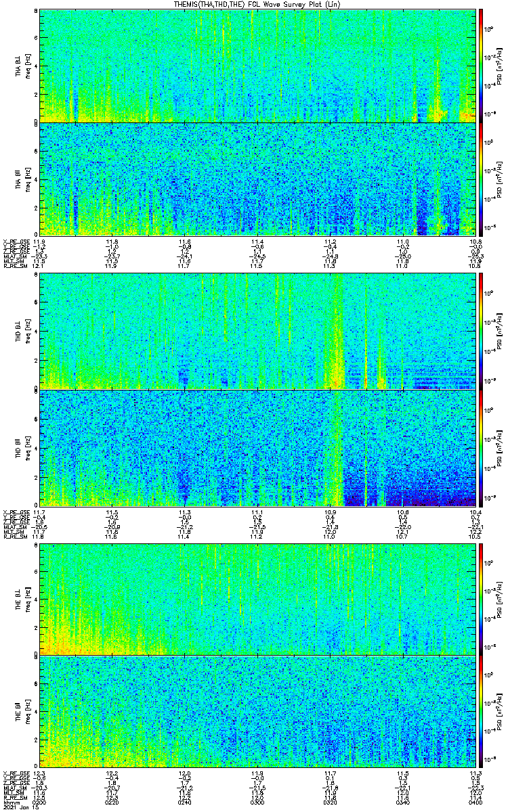
Task: Click the THE B-perpendicular PSD color bar
Action: [x=481, y=598]
